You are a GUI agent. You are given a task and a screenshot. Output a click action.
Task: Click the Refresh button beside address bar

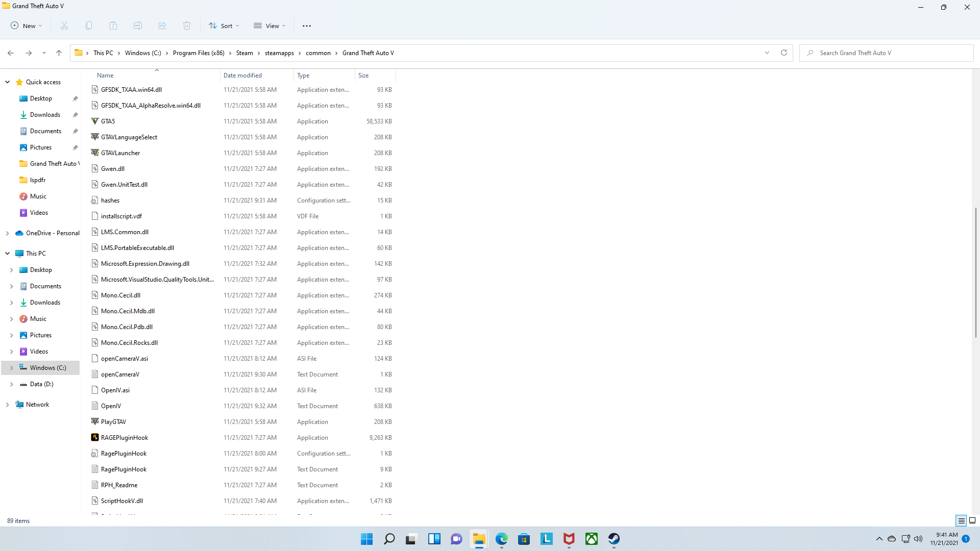pos(784,53)
